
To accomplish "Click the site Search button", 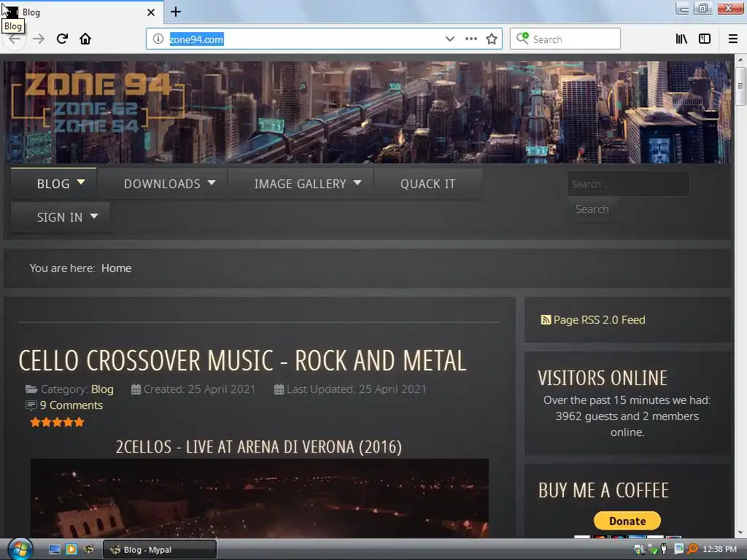I will 592,209.
